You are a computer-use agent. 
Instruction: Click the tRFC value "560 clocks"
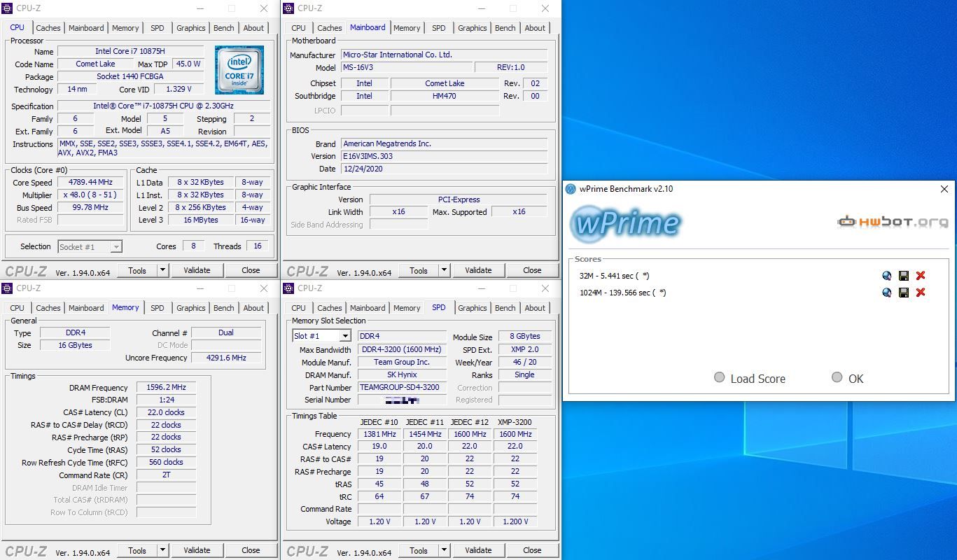click(167, 462)
